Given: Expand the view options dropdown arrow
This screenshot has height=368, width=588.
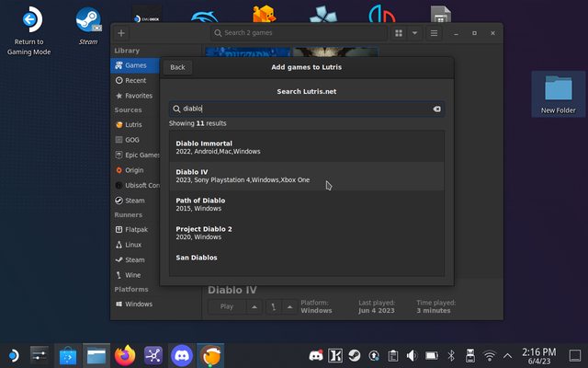Looking at the screenshot, I should coord(414,33).
